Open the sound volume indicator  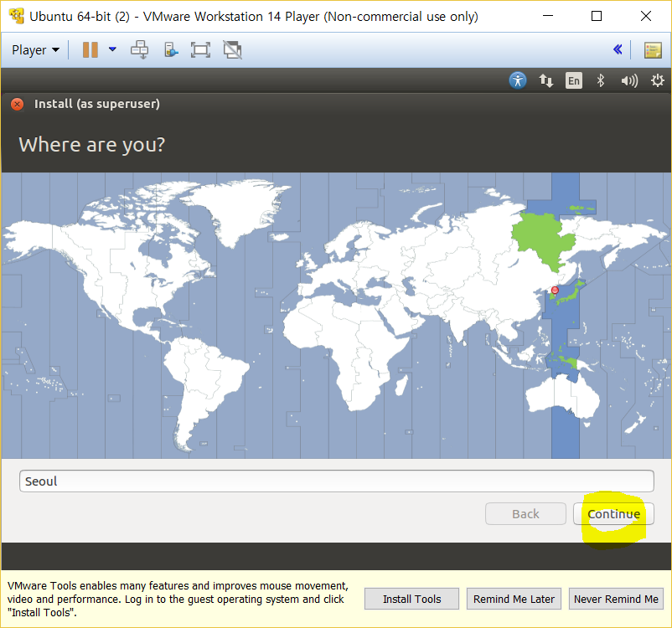point(628,80)
